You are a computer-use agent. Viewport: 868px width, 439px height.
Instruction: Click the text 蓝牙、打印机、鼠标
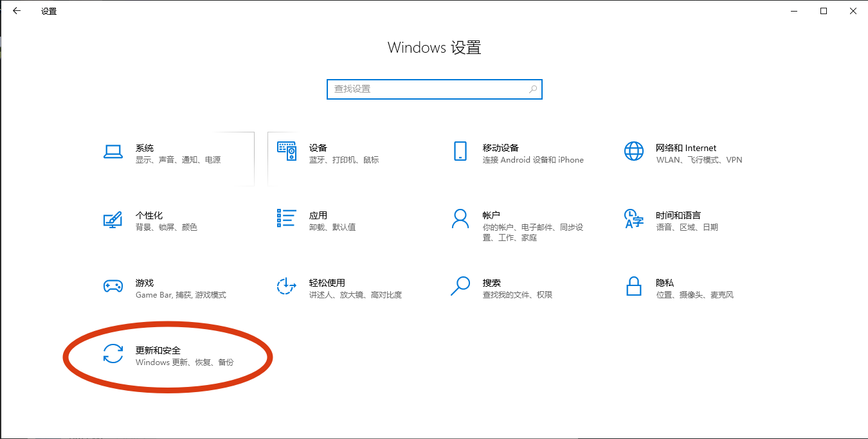point(344,160)
